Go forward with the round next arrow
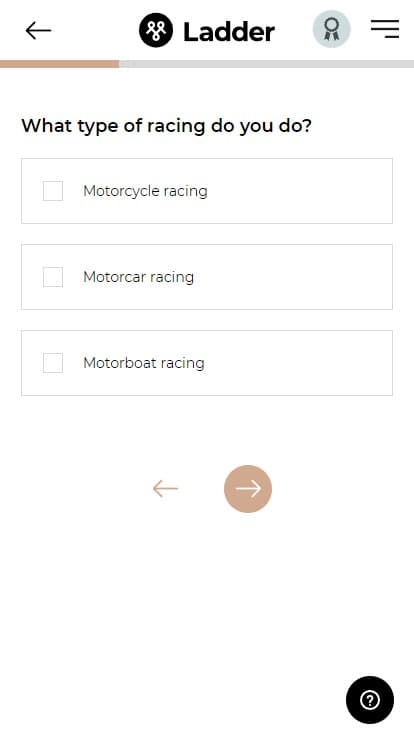Screen dimensions: 414x736 [x=248, y=489]
